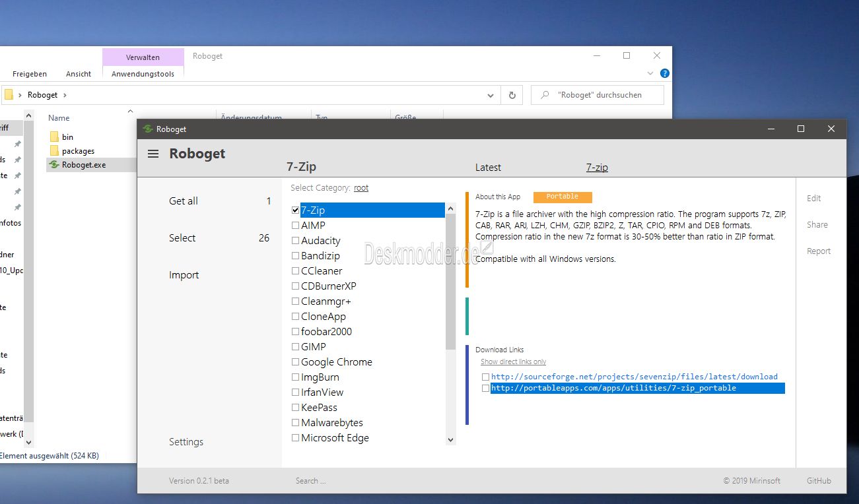Image resolution: width=859 pixels, height=504 pixels.
Task: Refresh the Explorer address bar
Action: point(512,95)
